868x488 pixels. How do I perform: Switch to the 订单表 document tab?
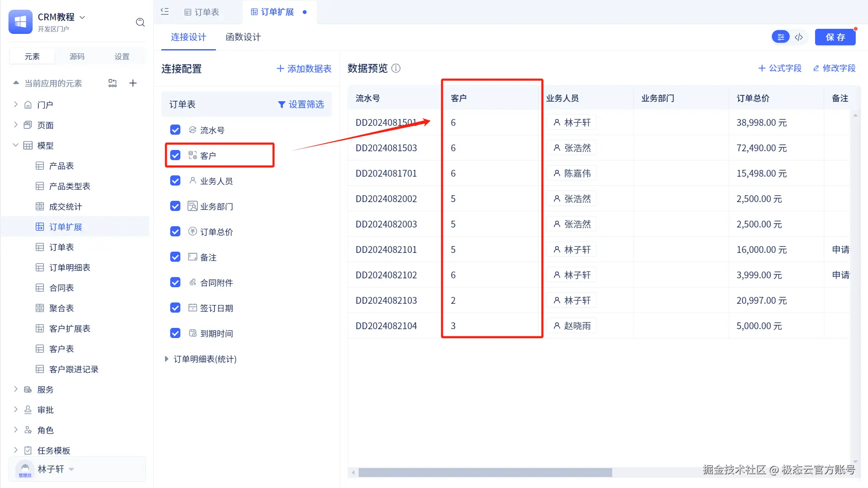[x=202, y=12]
